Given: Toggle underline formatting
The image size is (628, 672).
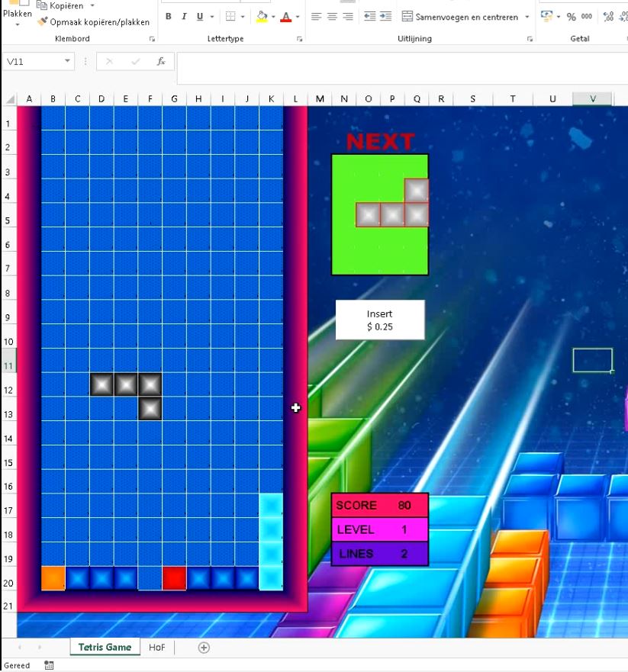Looking at the screenshot, I should 200,17.
